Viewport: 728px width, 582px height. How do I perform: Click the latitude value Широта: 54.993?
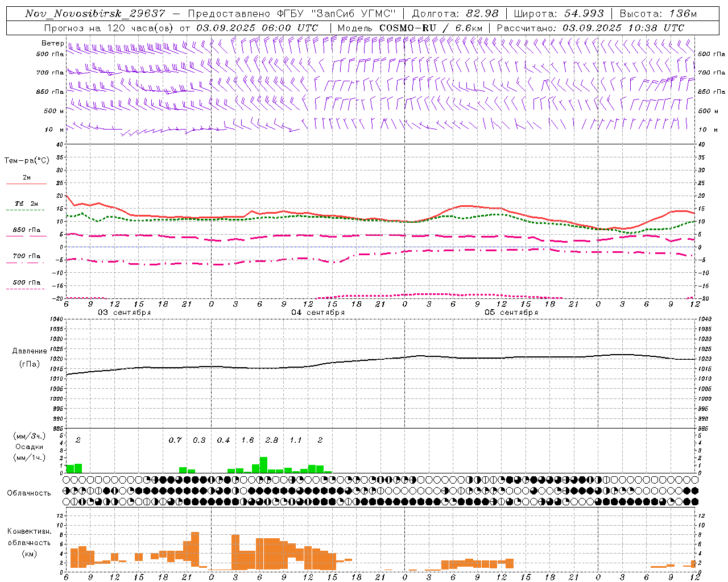[x=559, y=14]
